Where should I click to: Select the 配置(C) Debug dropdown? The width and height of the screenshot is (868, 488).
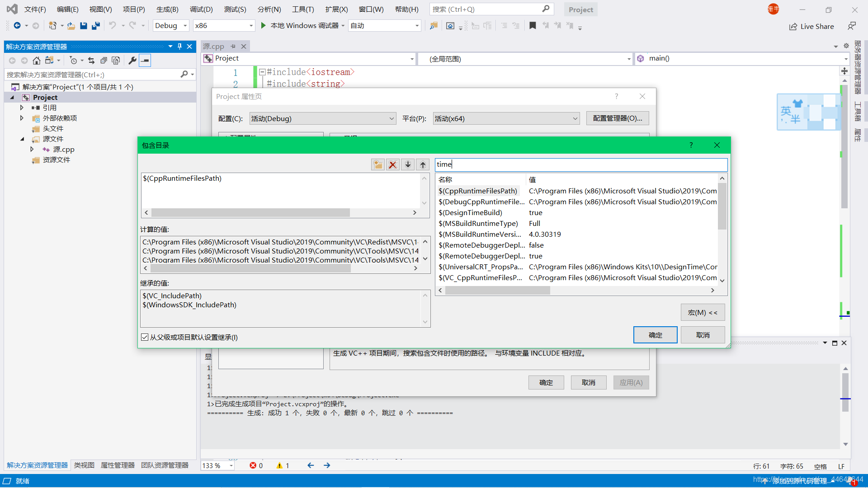(x=322, y=118)
